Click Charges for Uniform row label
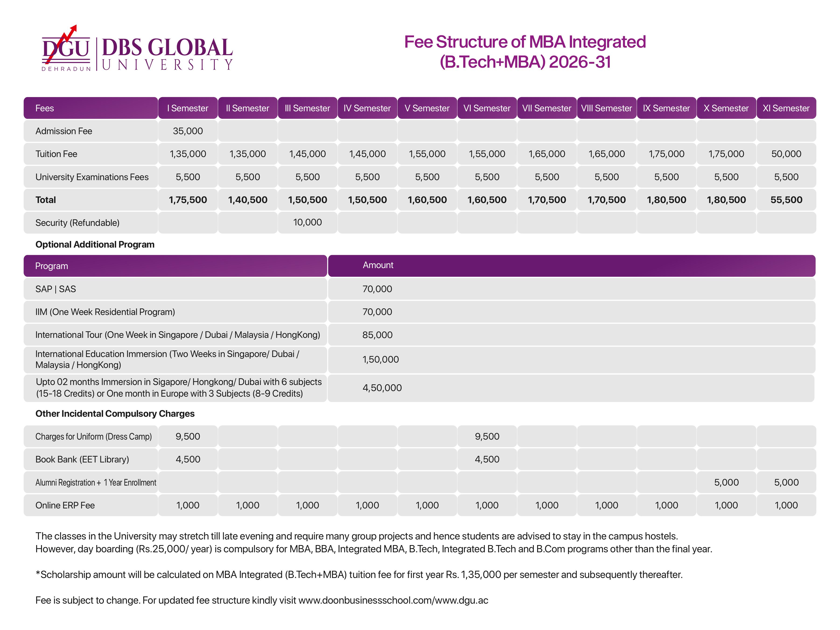Screen dimensions: 840x630 coord(93,436)
